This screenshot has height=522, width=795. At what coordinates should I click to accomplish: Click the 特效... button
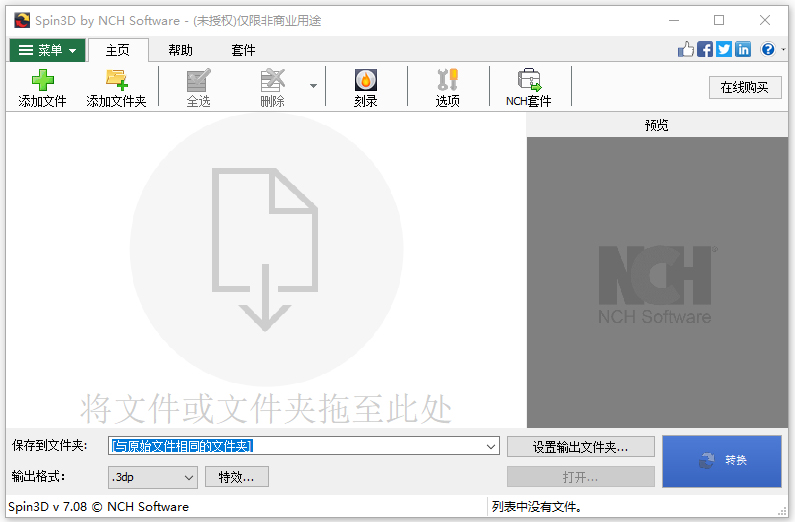237,477
